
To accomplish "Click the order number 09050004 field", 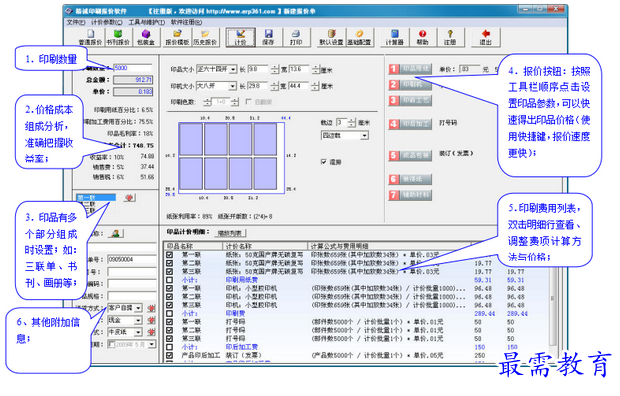I will click(132, 259).
